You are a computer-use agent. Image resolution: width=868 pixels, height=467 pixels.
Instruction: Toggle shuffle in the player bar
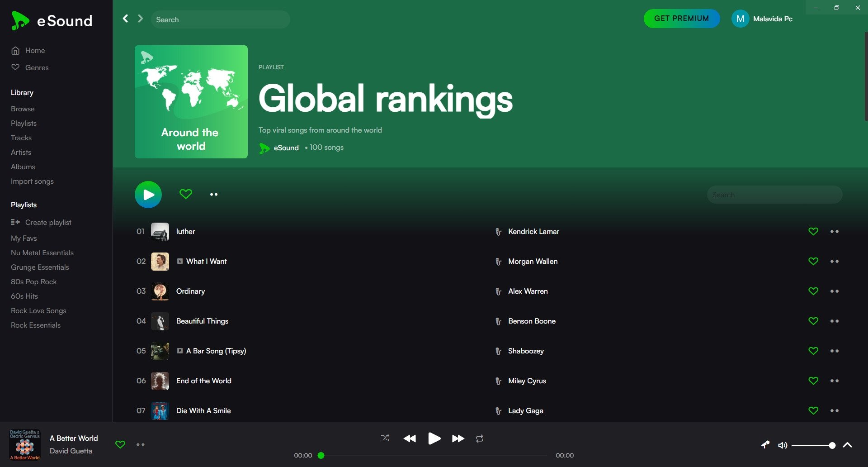pyautogui.click(x=385, y=438)
